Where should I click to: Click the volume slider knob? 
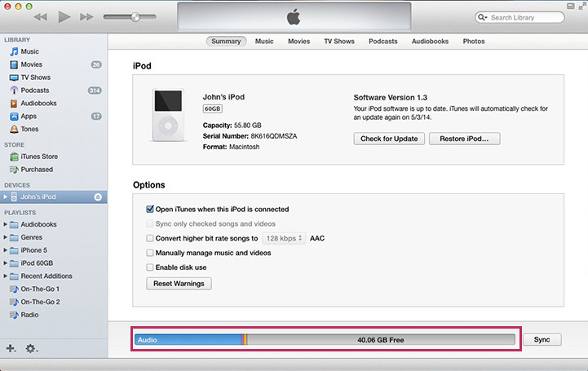(135, 17)
